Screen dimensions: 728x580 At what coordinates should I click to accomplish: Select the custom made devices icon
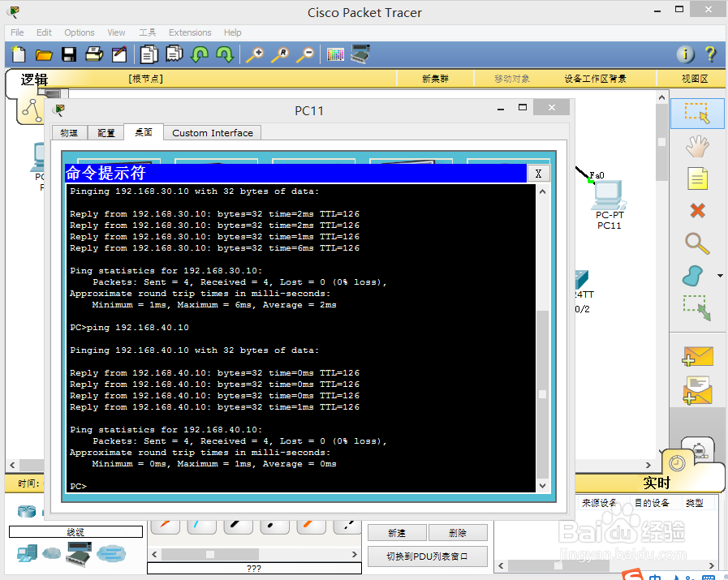(79, 554)
